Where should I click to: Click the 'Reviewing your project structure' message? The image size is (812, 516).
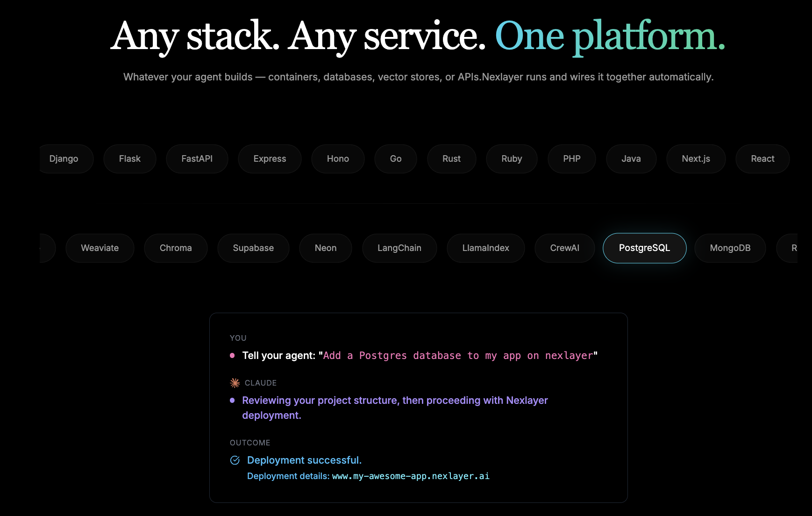click(x=395, y=408)
